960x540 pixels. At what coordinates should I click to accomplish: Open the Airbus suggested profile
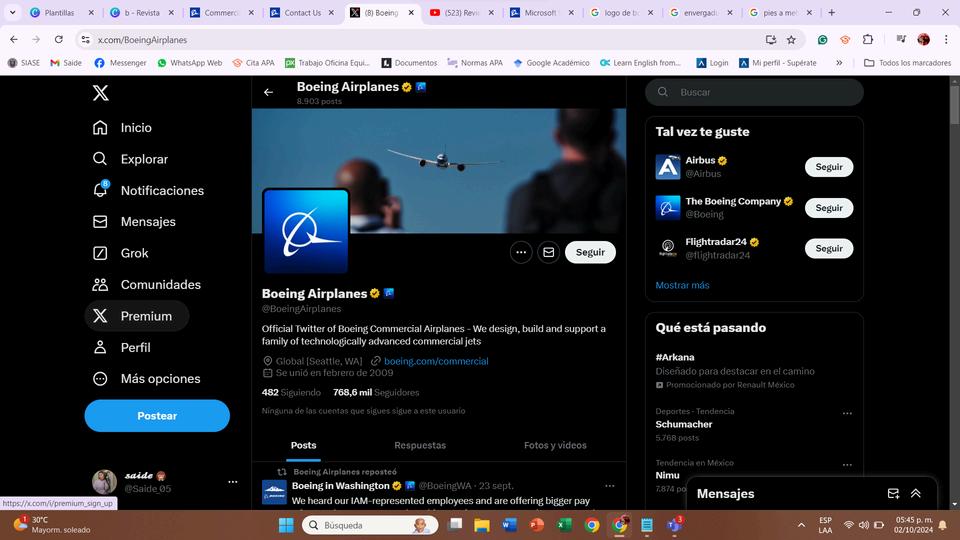pos(700,160)
